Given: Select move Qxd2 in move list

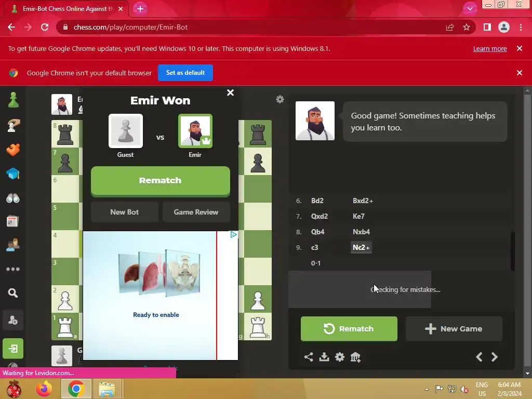Looking at the screenshot, I should tap(320, 216).
